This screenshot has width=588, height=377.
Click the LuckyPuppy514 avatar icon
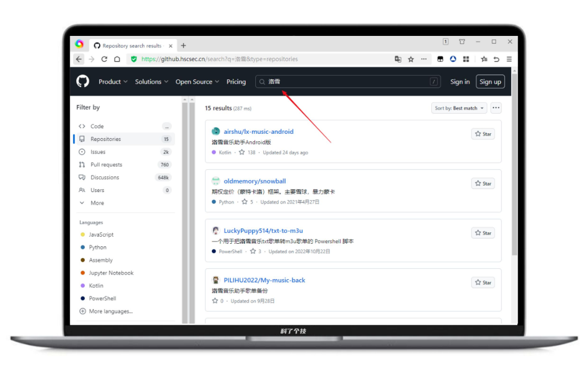[x=216, y=231]
